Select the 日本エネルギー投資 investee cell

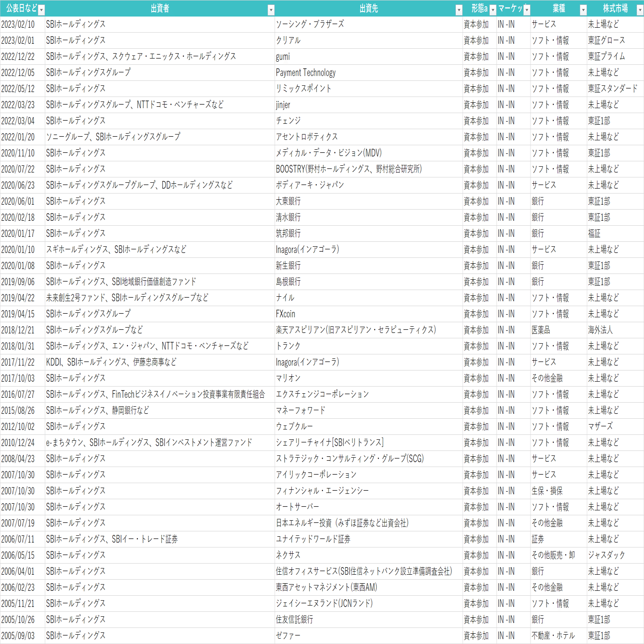[369, 523]
